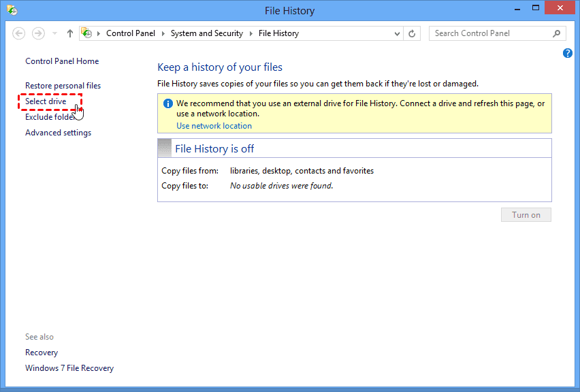Click the Control Panel icon in address bar
Image resolution: width=580 pixels, height=392 pixels.
(x=86, y=33)
